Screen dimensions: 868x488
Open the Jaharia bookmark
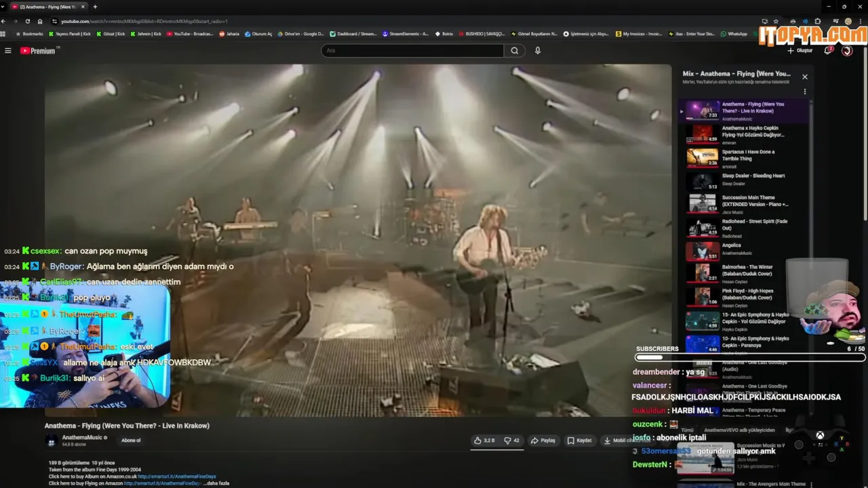(230, 34)
